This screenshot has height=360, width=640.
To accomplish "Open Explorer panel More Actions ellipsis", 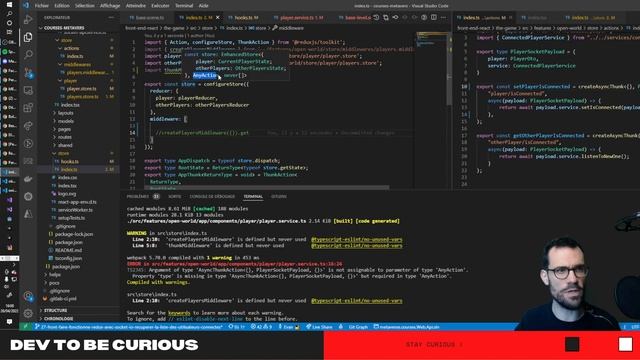I will [111, 18].
